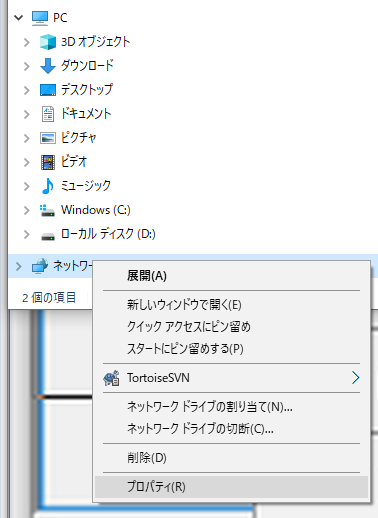
Task: Open the TortoiseSVN submenu arrow
Action: pyautogui.click(x=355, y=378)
